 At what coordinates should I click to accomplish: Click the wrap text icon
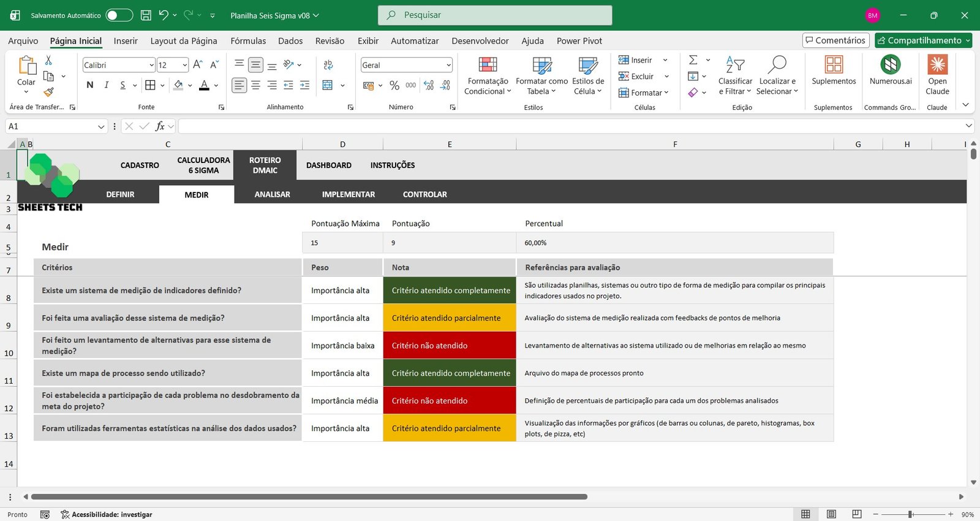(x=328, y=64)
